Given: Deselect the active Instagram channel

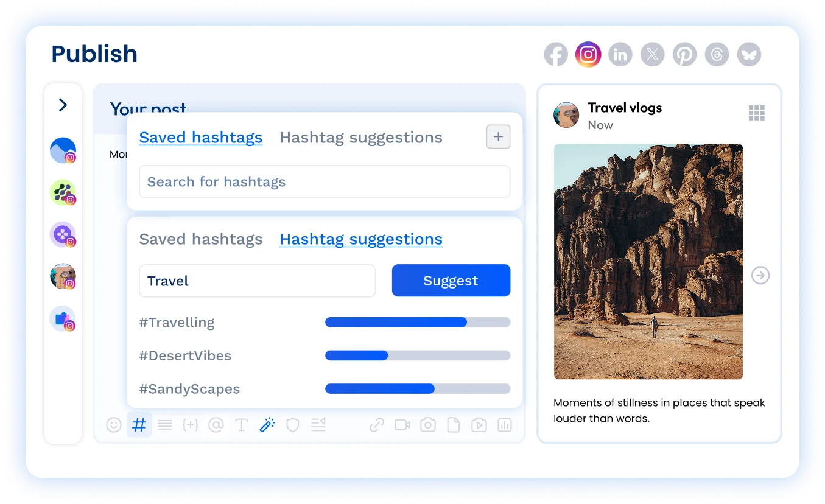Looking at the screenshot, I should [x=588, y=54].
